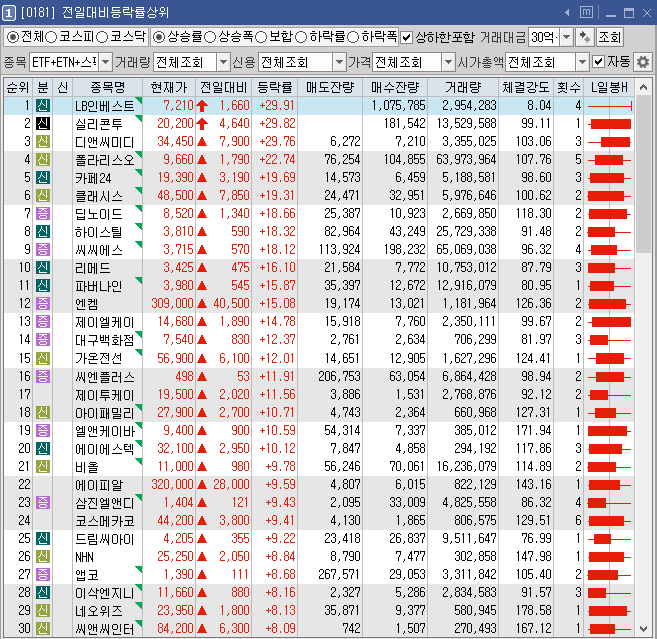The width and height of the screenshot is (657, 639).
Task: Click the daily candle bar for 실리콘투
Action: pos(610,124)
